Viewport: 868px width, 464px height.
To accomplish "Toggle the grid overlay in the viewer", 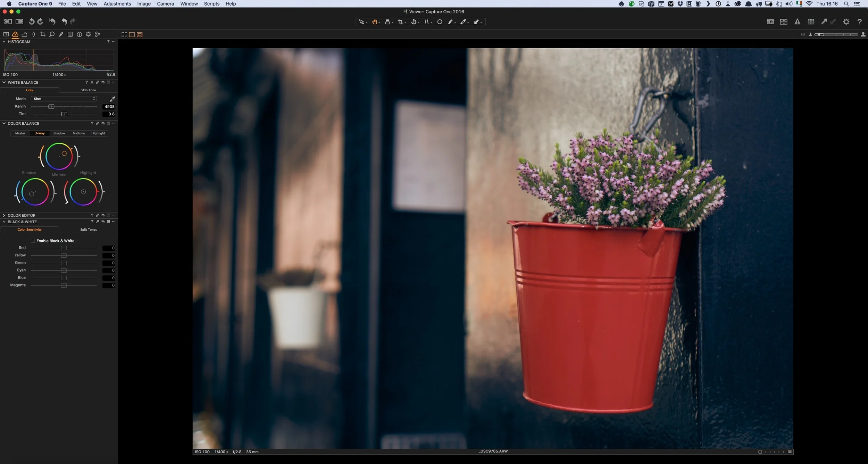I will pos(811,22).
